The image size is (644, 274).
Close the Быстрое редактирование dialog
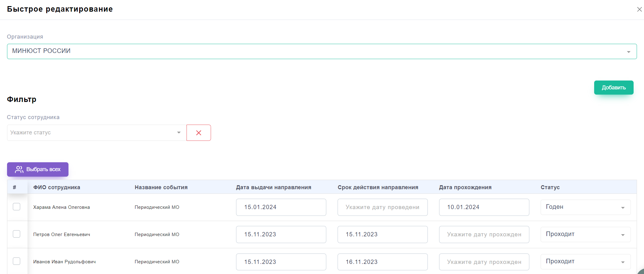point(639,9)
